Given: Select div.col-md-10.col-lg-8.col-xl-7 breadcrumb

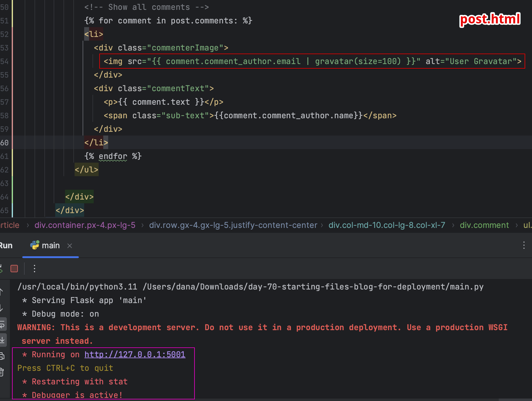Looking at the screenshot, I should tap(387, 225).
